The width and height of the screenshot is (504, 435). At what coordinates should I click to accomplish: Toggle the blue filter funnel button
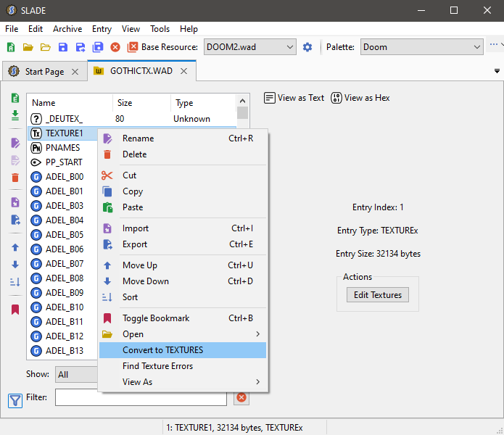15,399
